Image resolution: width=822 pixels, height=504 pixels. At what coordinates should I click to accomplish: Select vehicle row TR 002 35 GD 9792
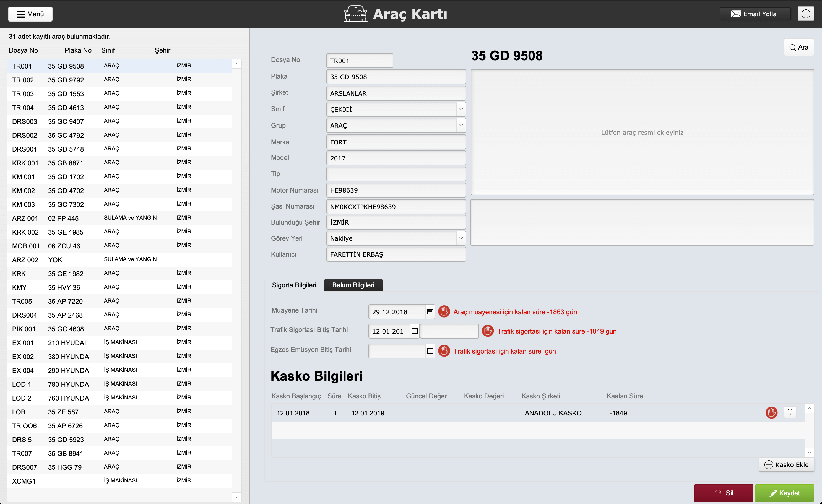tap(119, 80)
